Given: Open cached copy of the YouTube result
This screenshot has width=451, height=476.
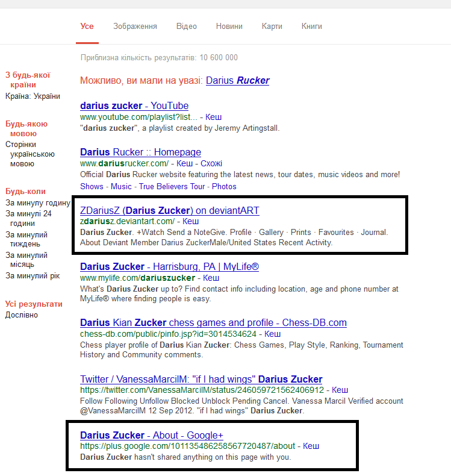Looking at the screenshot, I should pos(214,117).
